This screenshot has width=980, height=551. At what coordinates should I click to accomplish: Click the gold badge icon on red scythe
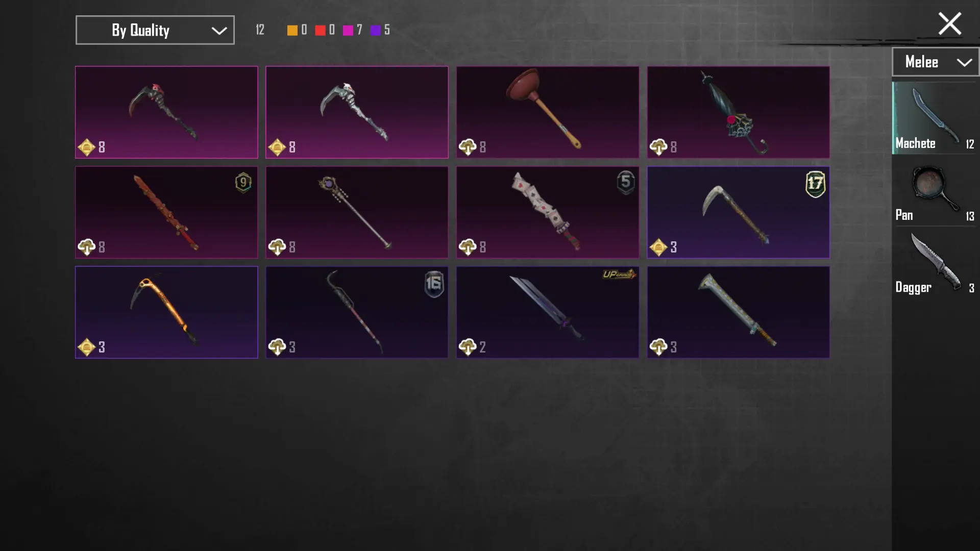(x=86, y=147)
